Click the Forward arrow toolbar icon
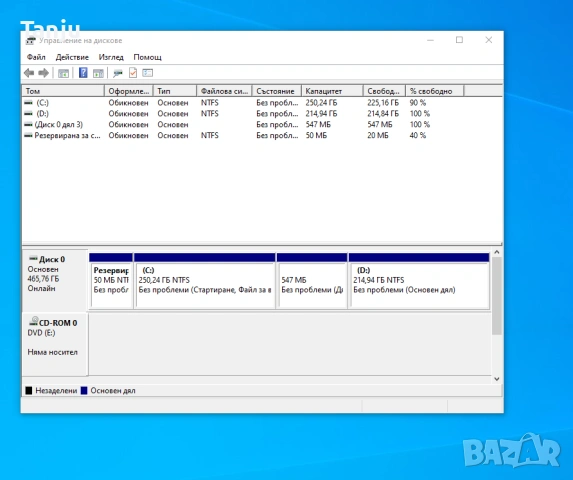 tap(43, 73)
